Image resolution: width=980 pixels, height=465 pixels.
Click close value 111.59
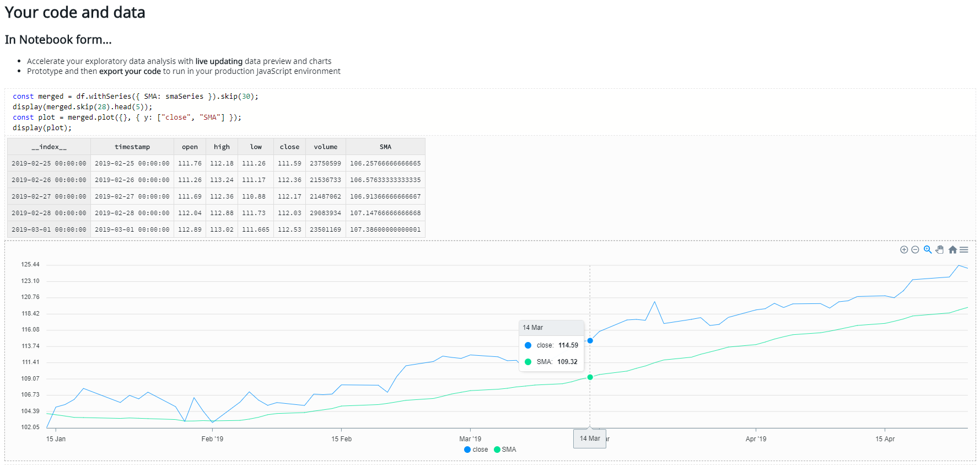coord(289,163)
